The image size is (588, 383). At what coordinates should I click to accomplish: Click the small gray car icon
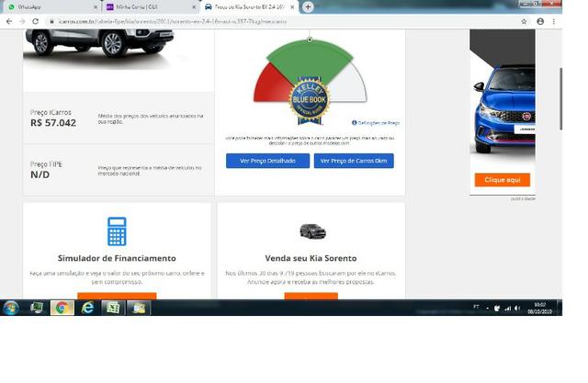tap(312, 231)
